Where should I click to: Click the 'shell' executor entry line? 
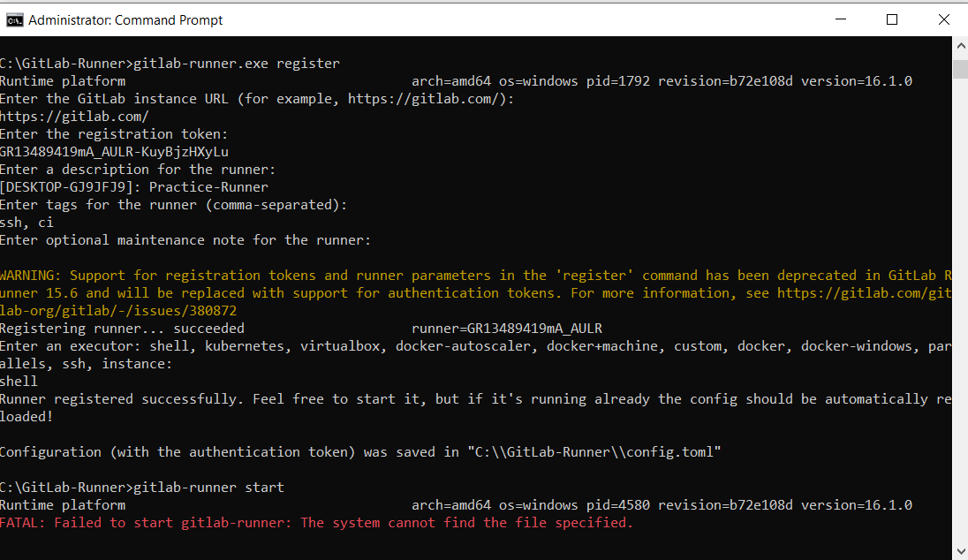[19, 382]
